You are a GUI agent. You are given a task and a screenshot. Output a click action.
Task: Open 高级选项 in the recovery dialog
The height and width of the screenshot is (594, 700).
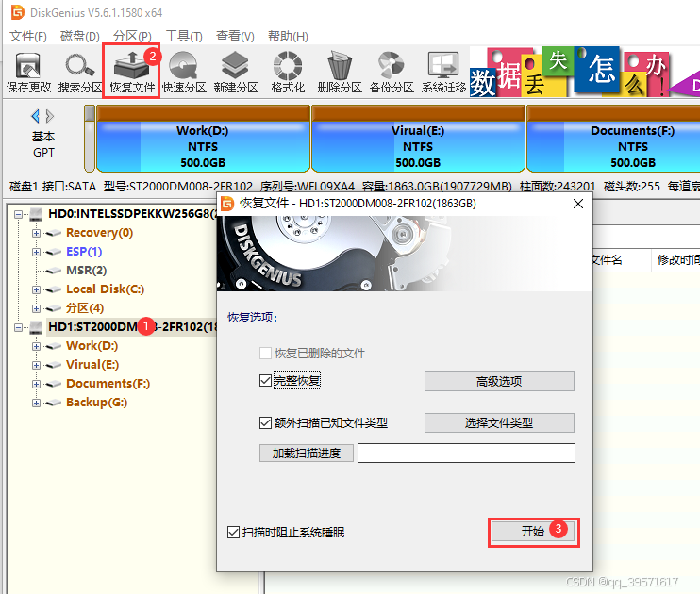(x=499, y=382)
